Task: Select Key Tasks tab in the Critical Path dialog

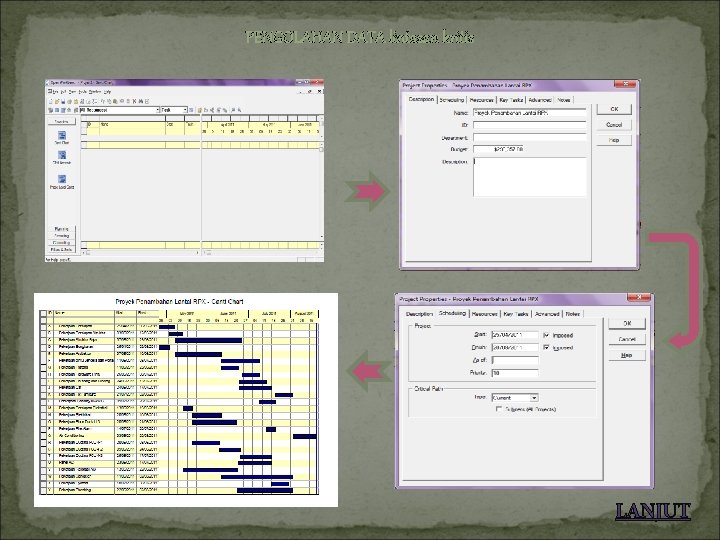Action: [516, 314]
